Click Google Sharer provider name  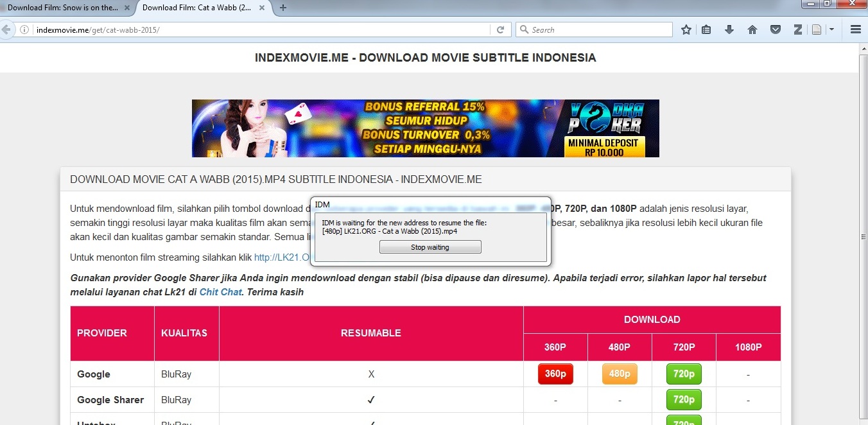pyautogui.click(x=110, y=400)
